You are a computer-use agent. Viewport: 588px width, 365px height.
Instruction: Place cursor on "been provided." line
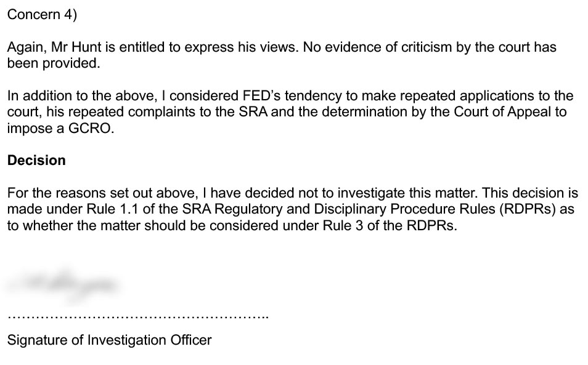pos(53,63)
